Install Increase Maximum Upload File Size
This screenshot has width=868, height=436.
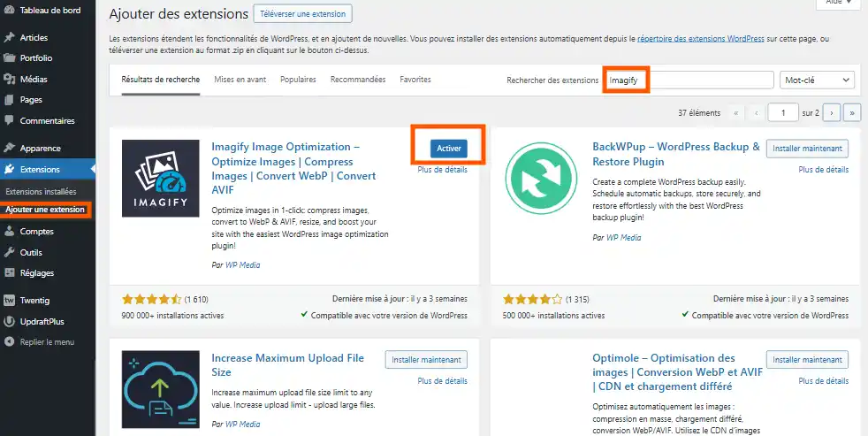[x=426, y=360]
